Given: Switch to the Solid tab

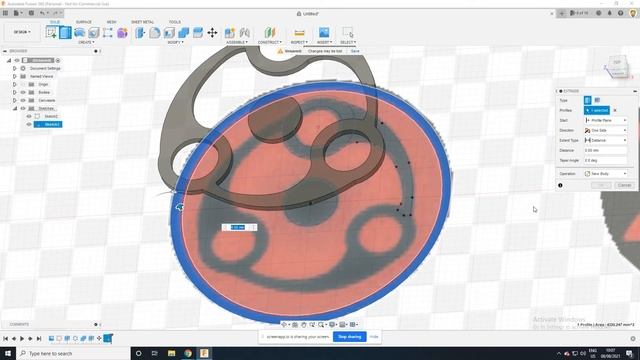Looking at the screenshot, I should (x=55, y=22).
